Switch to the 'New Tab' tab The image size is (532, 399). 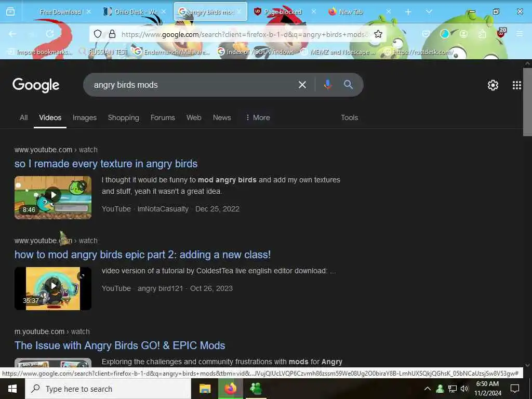pos(351,12)
